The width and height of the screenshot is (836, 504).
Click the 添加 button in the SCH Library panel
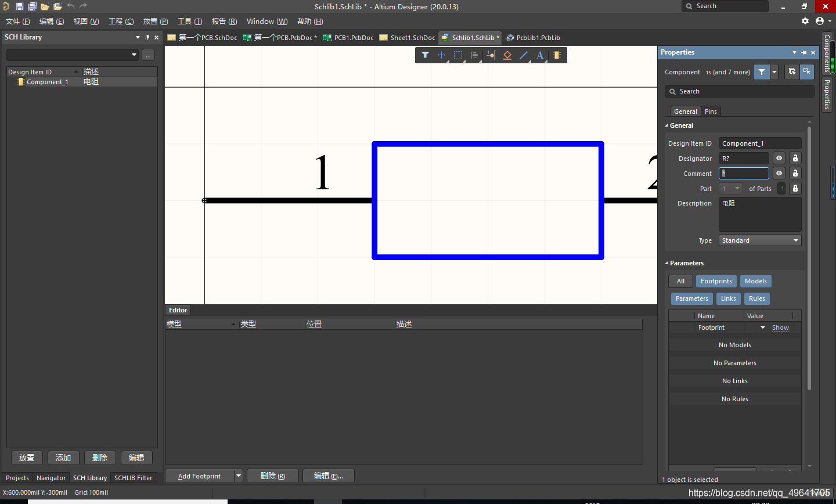pyautogui.click(x=63, y=458)
